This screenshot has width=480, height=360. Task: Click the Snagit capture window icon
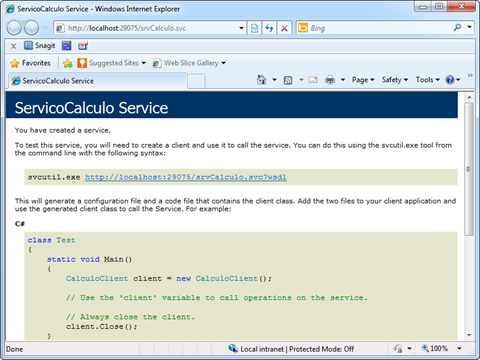point(67,46)
